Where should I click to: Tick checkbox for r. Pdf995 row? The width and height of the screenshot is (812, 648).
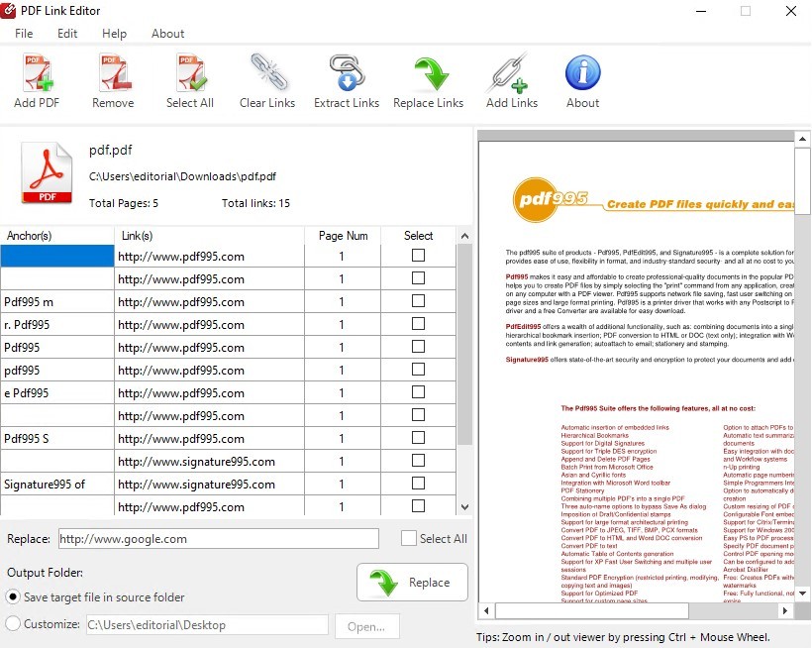click(x=418, y=324)
